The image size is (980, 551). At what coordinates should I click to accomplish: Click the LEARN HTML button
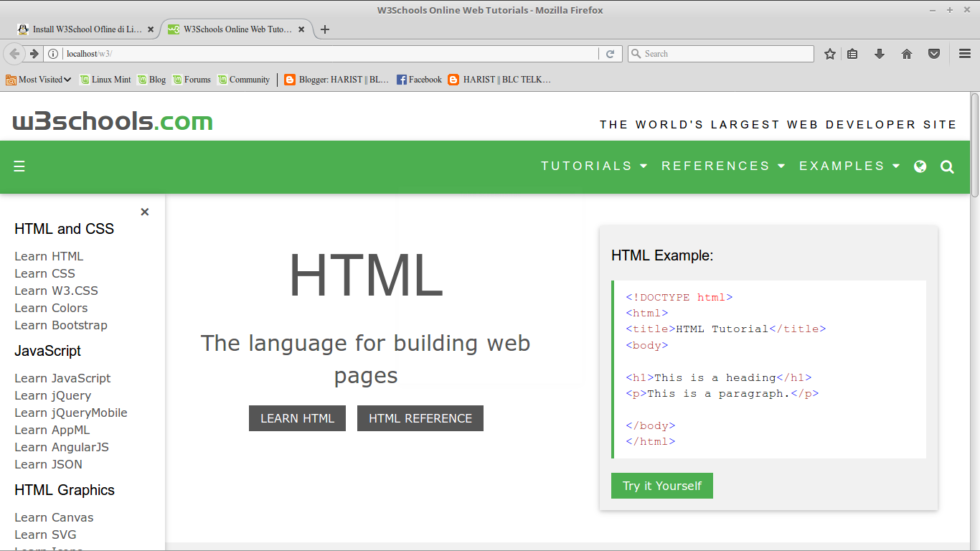pyautogui.click(x=297, y=418)
